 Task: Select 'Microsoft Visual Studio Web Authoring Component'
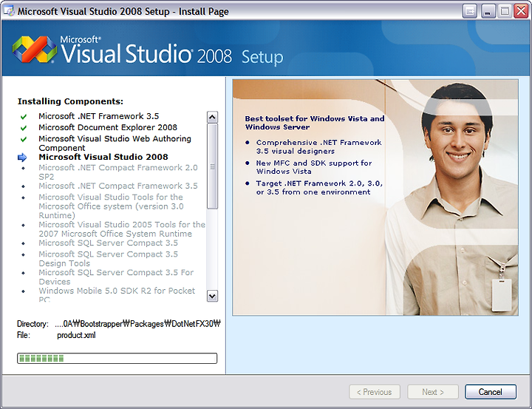coord(115,143)
